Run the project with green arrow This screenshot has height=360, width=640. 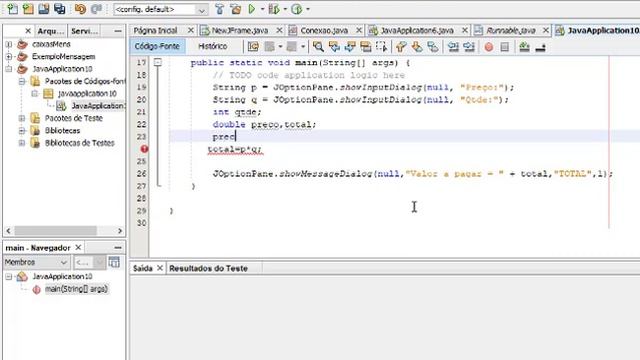(x=252, y=9)
